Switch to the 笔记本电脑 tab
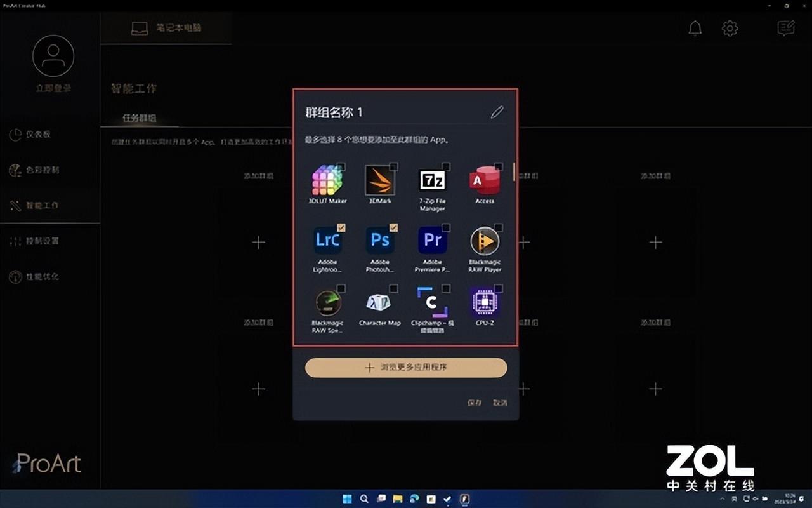This screenshot has height=508, width=812. click(166, 29)
